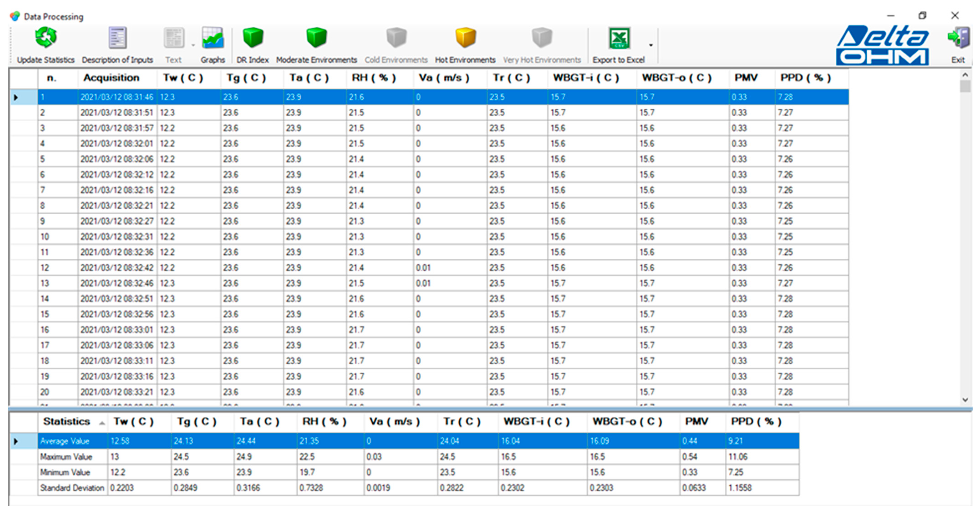
Task: Expand the Export to Excel dropdown arrow
Action: click(651, 45)
